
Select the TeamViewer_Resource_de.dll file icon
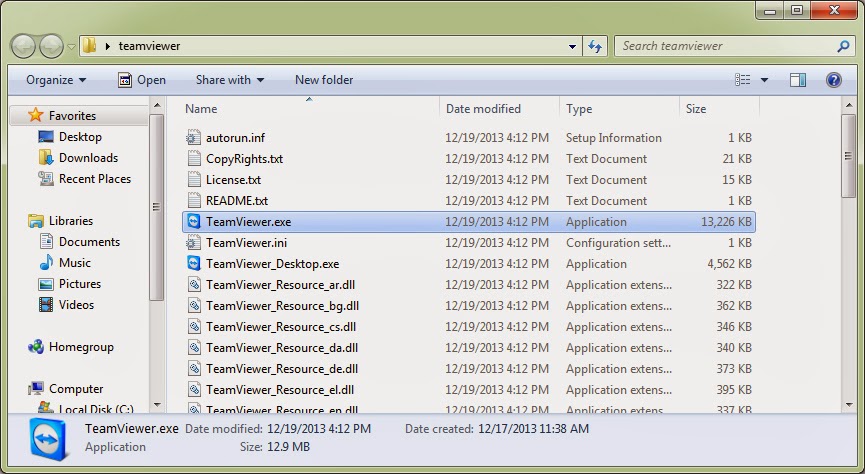point(194,368)
